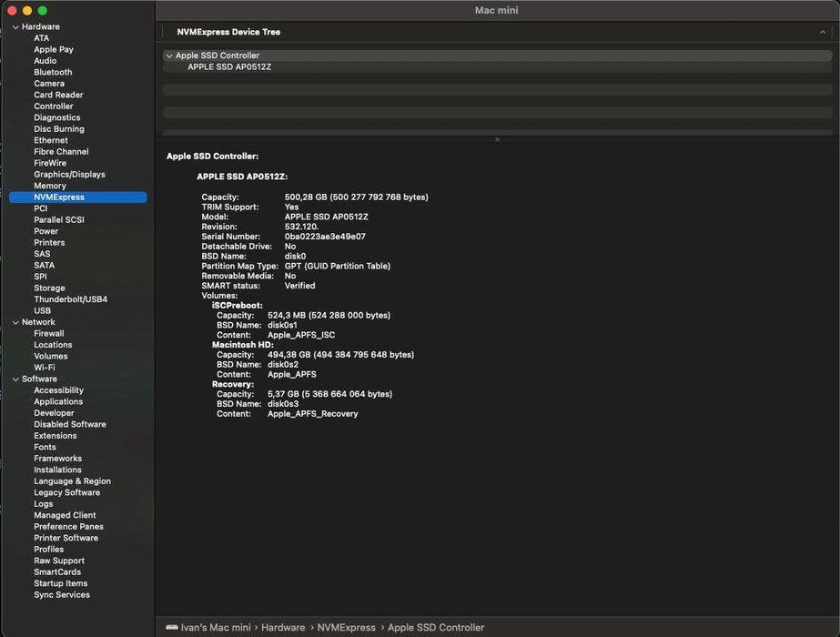Open Printer Software entry

pyautogui.click(x=66, y=538)
